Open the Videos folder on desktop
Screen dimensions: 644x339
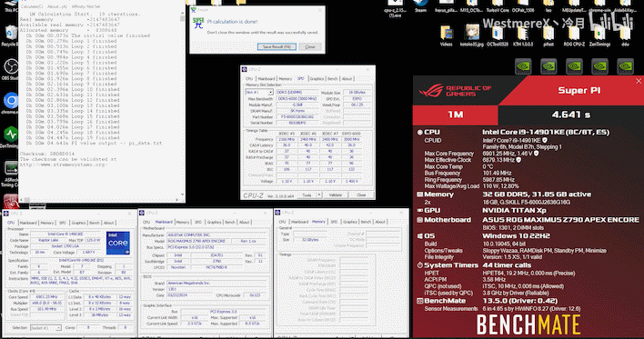[447, 35]
